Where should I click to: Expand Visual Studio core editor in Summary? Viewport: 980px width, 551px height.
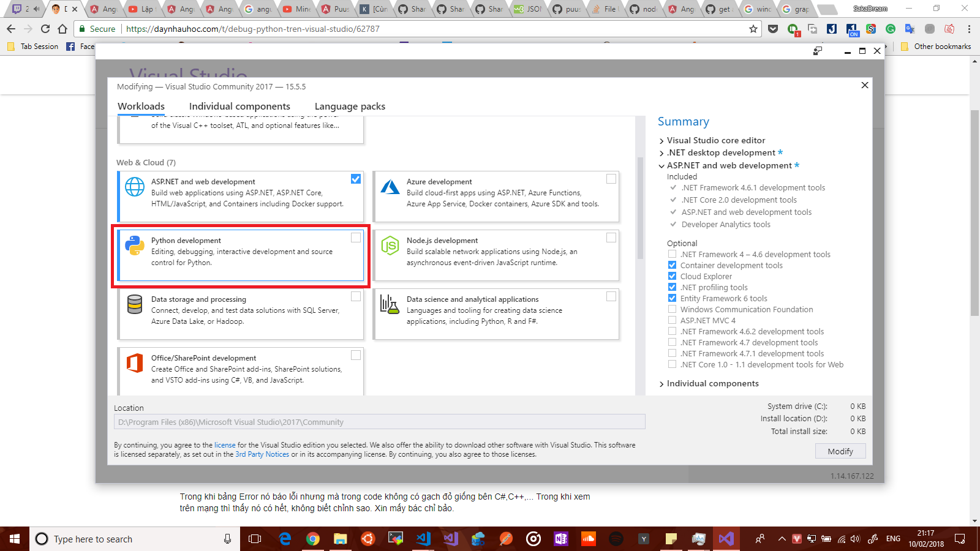point(661,141)
